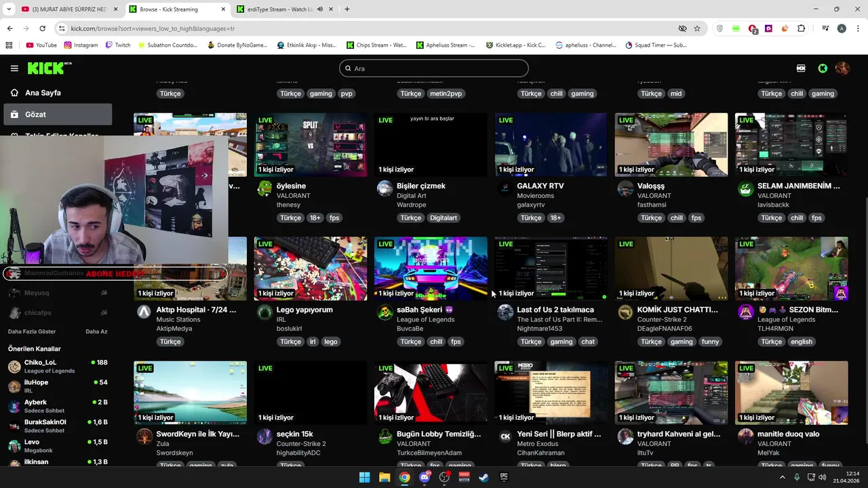Select the english tag chip
The width and height of the screenshot is (868, 488).
[x=801, y=342]
